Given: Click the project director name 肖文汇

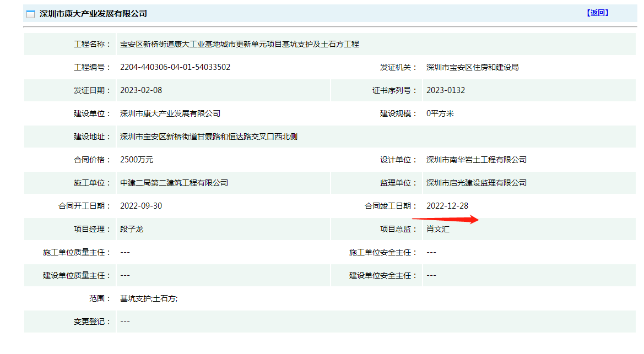Looking at the screenshot, I should pyautogui.click(x=438, y=229).
